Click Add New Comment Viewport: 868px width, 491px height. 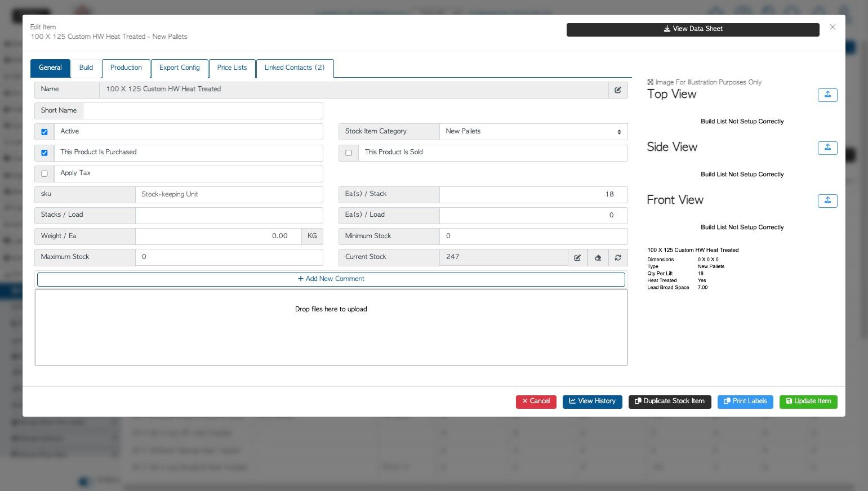331,279
